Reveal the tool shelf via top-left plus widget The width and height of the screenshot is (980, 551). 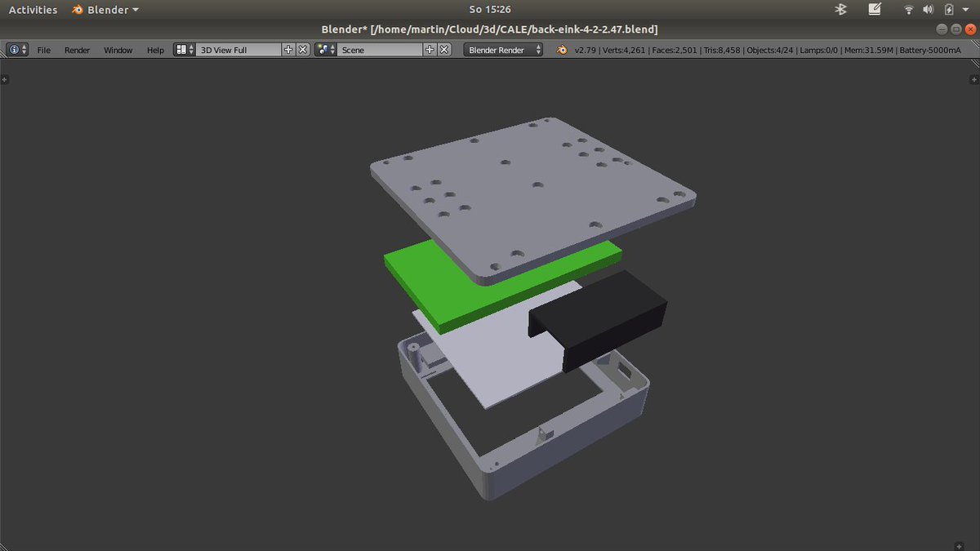point(4,79)
